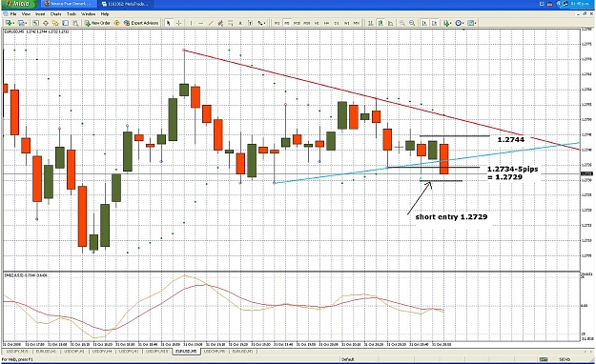Image resolution: width=596 pixels, height=364 pixels.
Task: Open the File menu
Action: (13, 14)
